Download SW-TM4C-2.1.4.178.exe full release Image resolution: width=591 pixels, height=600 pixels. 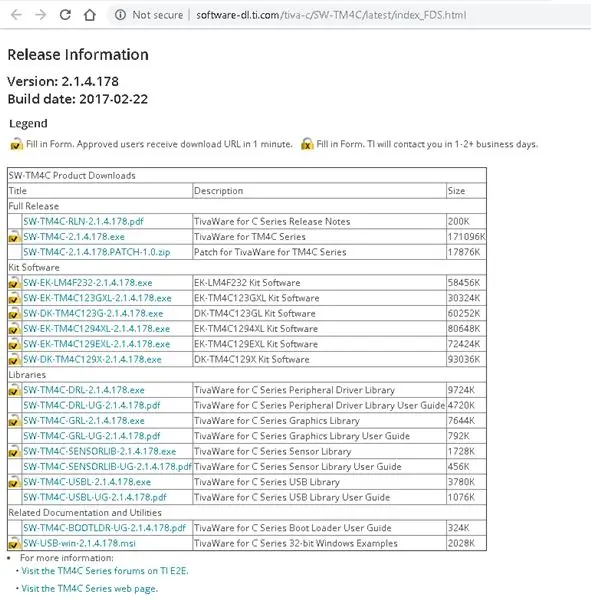74,237
